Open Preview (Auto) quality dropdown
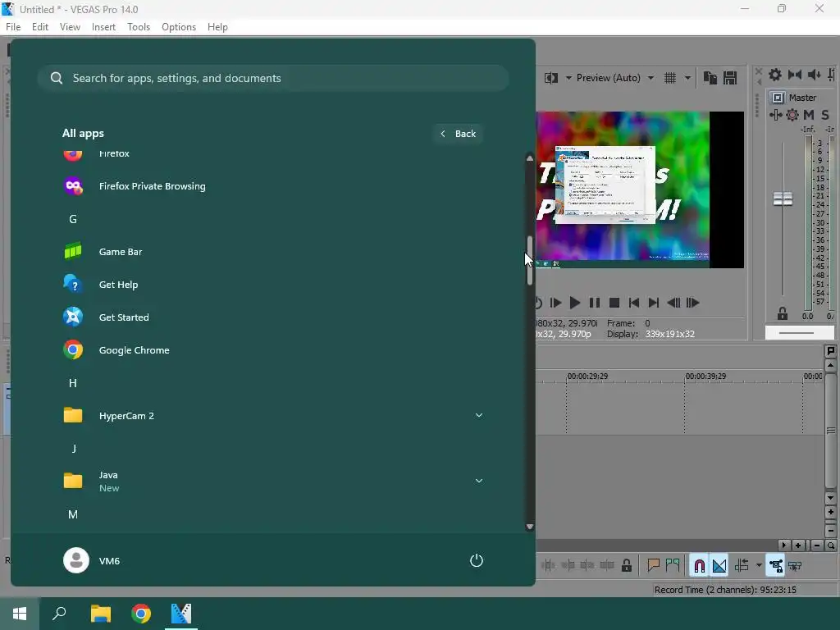840x630 pixels. [x=651, y=78]
